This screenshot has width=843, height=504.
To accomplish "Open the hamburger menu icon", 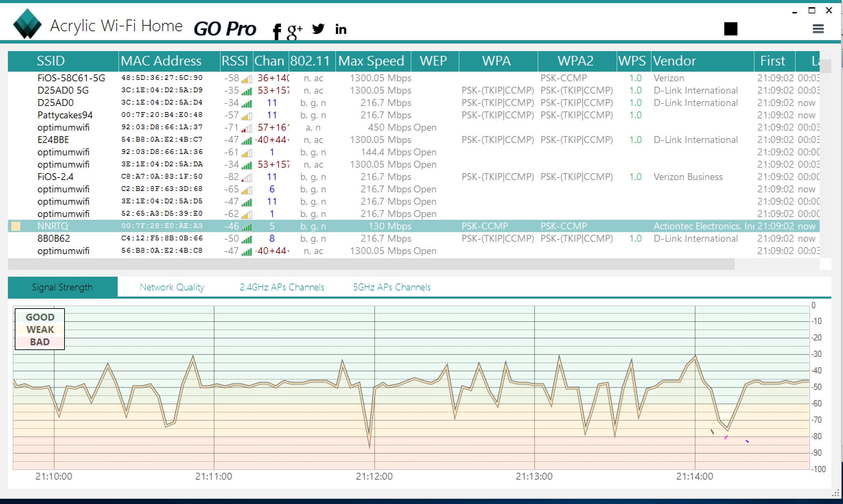I will coord(818,29).
